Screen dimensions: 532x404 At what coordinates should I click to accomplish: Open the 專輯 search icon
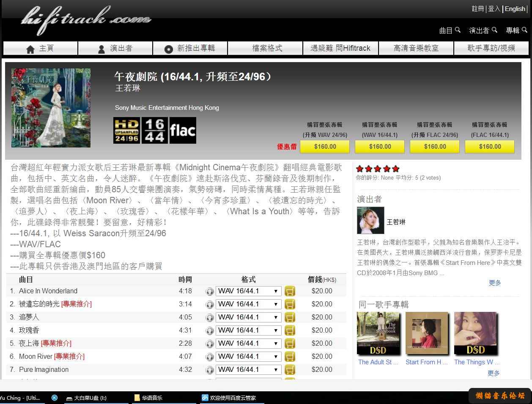coord(524,30)
